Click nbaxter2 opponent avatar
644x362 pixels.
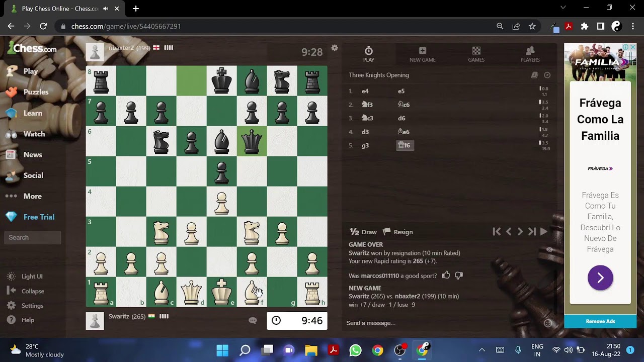click(x=95, y=52)
